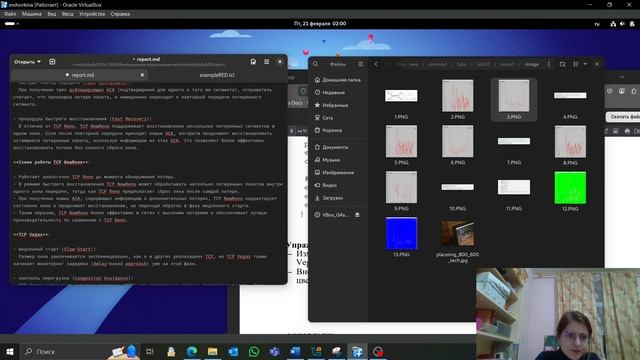
Task: Open the 'Открыть' dropdown in text editor
Action: (27, 62)
